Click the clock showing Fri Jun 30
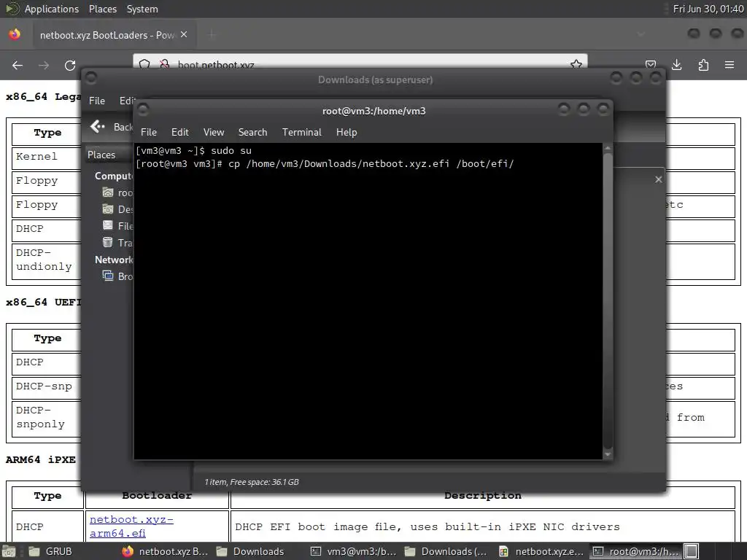This screenshot has height=560, width=747. (x=708, y=9)
